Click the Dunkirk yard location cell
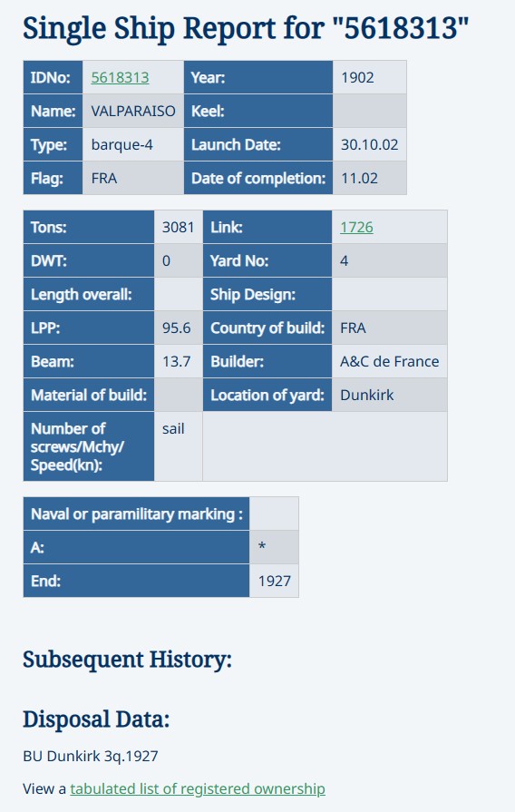 389,396
